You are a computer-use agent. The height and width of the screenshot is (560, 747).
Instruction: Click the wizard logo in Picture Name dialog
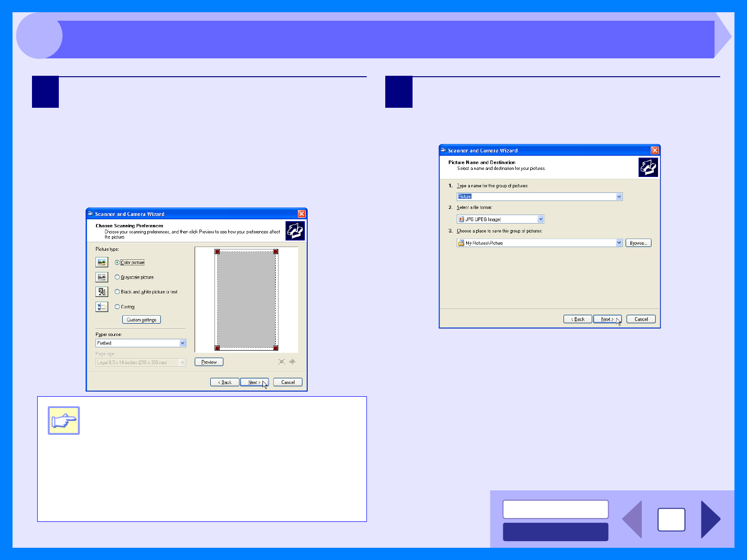pyautogui.click(x=648, y=167)
